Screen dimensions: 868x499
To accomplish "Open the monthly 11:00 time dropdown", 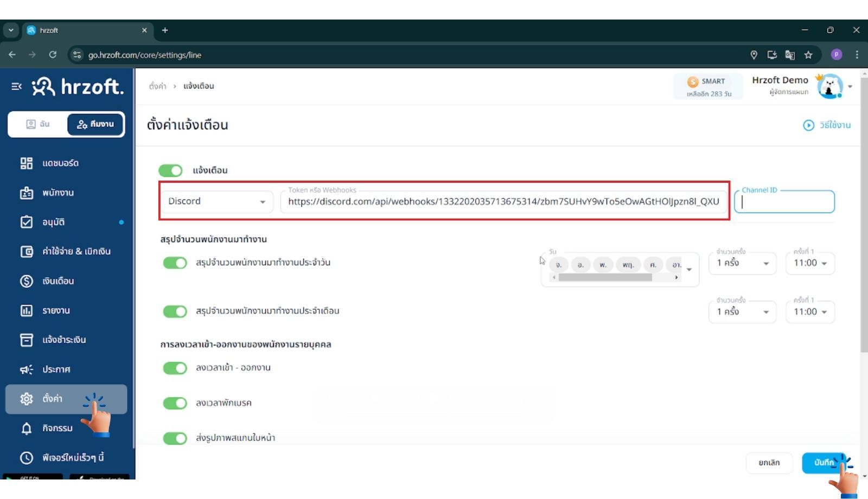I will (810, 312).
